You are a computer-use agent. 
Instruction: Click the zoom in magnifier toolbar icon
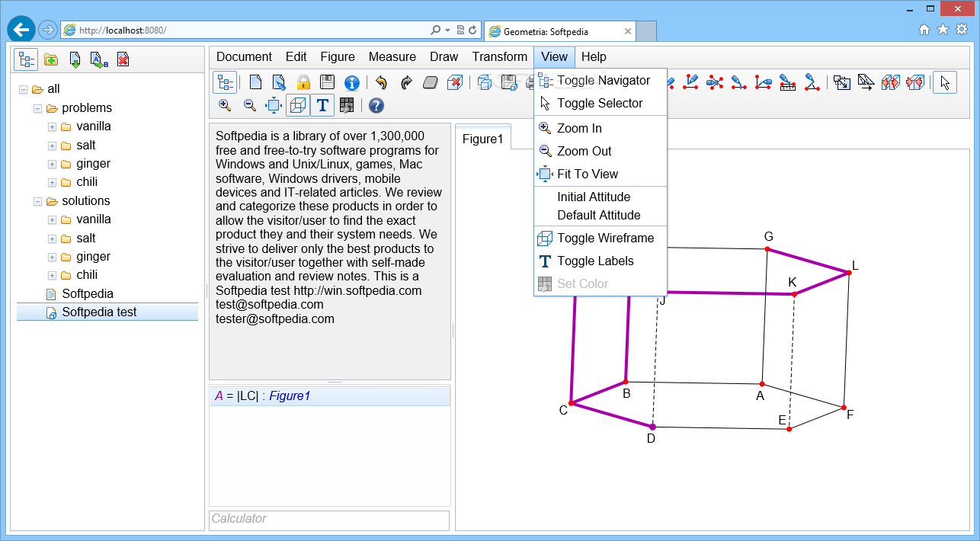click(225, 105)
